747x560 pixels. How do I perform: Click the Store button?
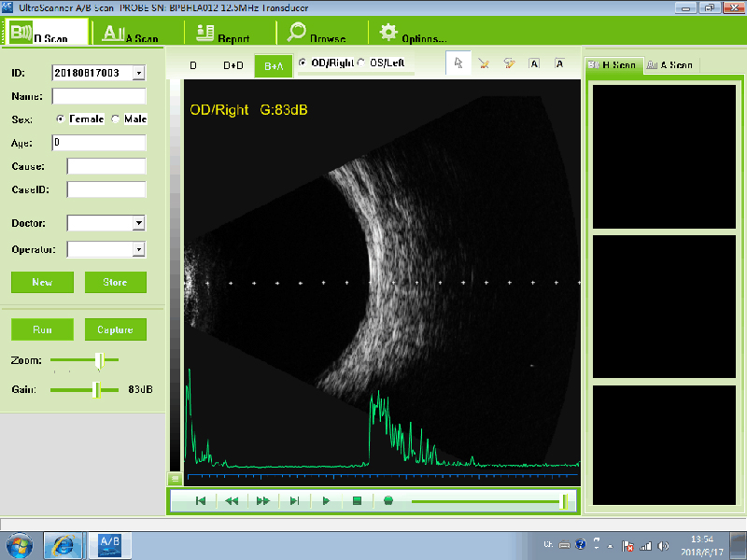(116, 282)
